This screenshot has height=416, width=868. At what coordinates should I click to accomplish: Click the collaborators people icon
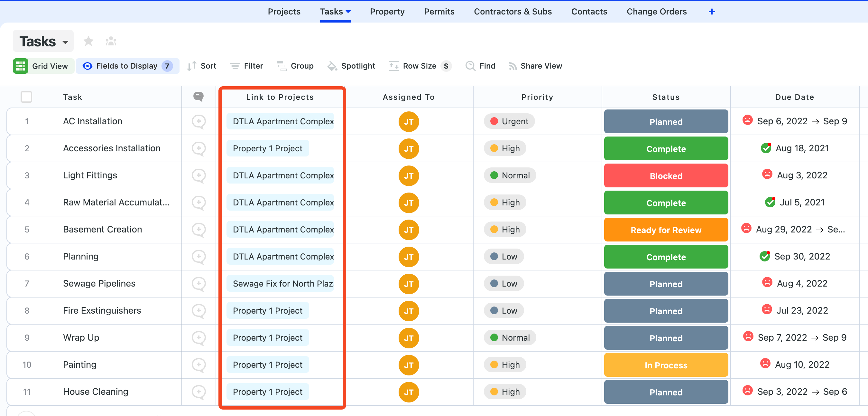click(x=111, y=41)
